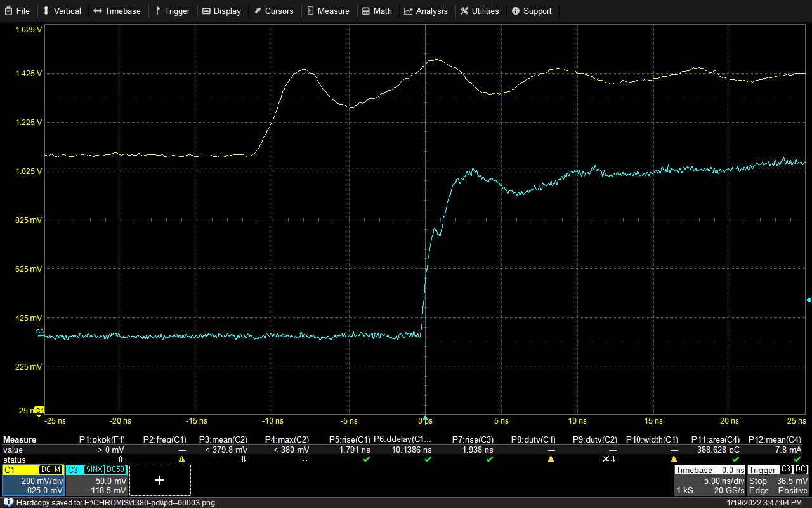Click the warning status icon under P8
The height and width of the screenshot is (508, 812).
(551, 459)
